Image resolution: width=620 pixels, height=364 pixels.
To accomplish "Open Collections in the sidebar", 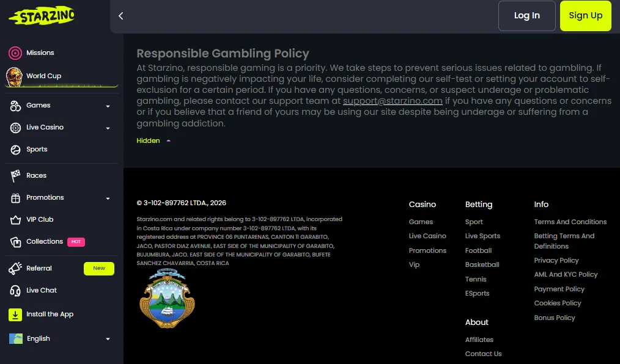I will [x=45, y=241].
